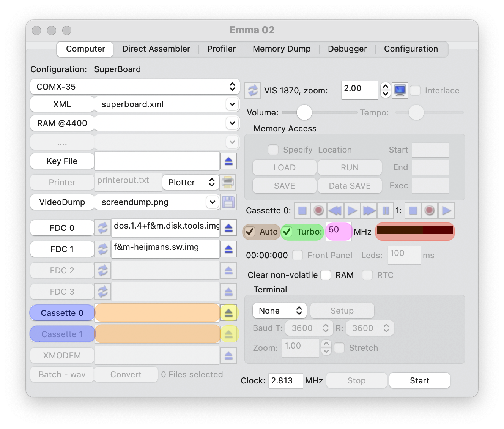This screenshot has width=504, height=429.
Task: Click the VideoDump button
Action: point(62,202)
